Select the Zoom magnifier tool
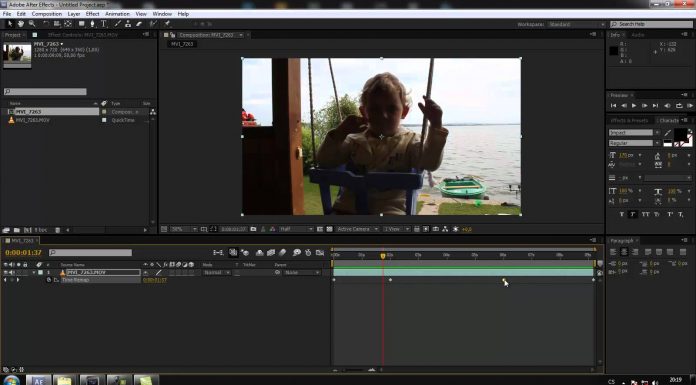The width and height of the screenshot is (696, 385). click(32, 24)
